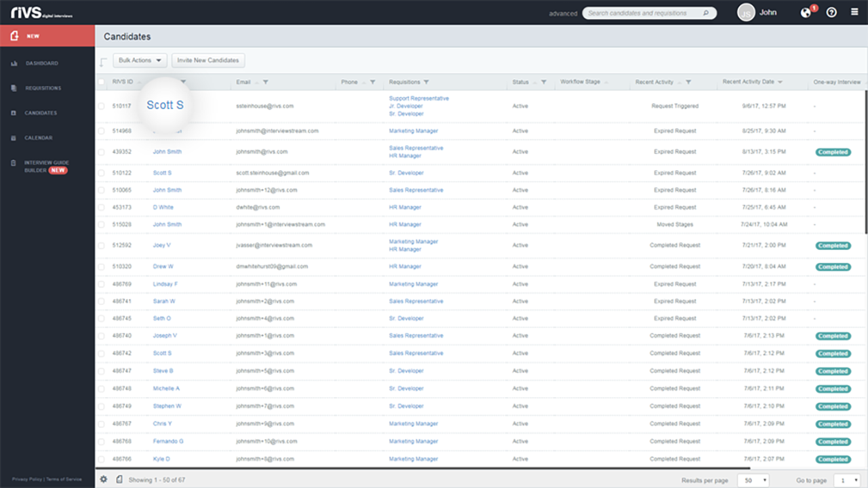Go to Dashboard
The image size is (868, 488).
[42, 63]
